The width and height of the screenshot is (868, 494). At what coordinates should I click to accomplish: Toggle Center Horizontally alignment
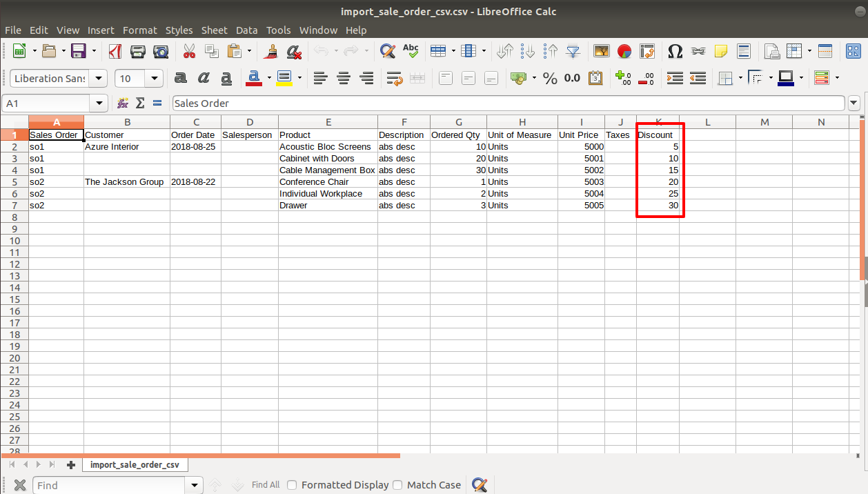343,78
